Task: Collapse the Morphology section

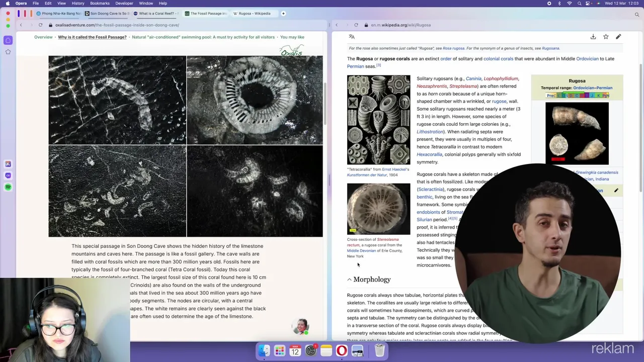Action: coord(349,280)
